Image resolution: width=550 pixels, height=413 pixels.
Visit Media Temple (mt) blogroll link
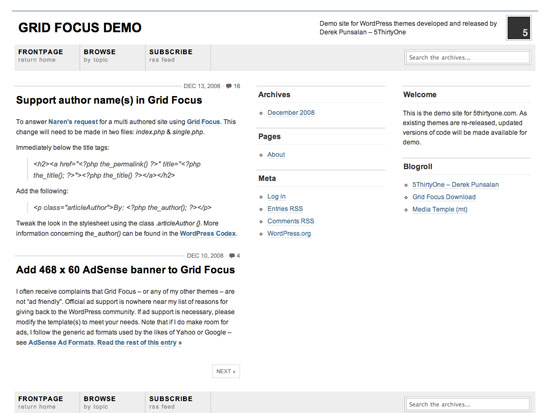[440, 209]
